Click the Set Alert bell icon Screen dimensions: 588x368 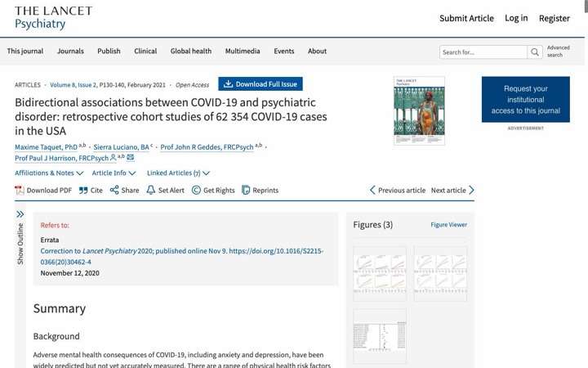(x=151, y=190)
